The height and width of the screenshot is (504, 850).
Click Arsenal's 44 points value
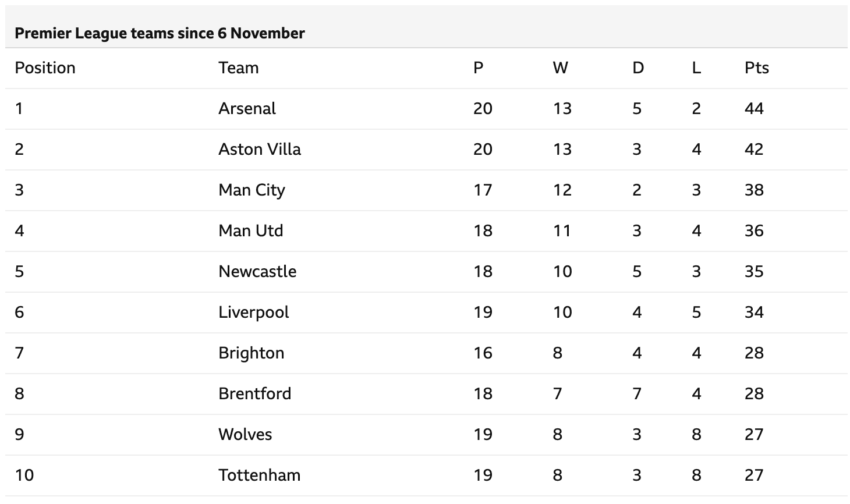753,109
